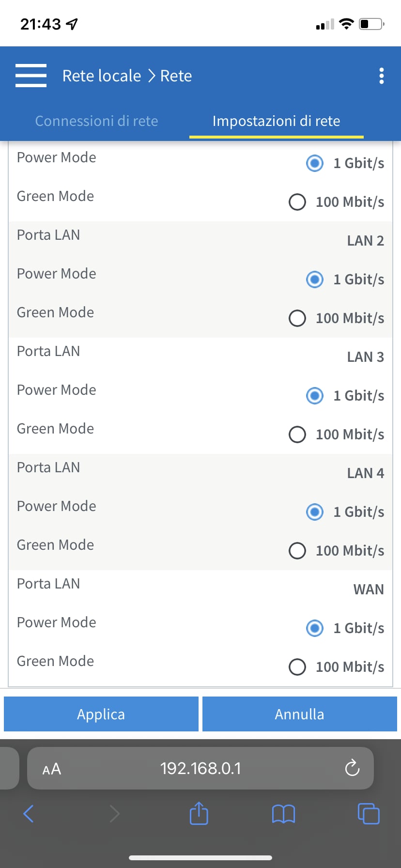Image resolution: width=401 pixels, height=868 pixels.
Task: Tap the AA reader text size control
Action: (x=52, y=769)
